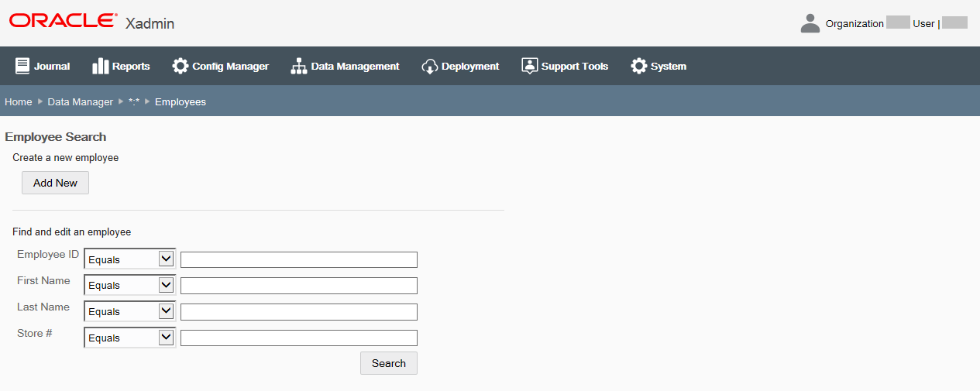
Task: Click the Xadmin title text
Action: (x=150, y=23)
